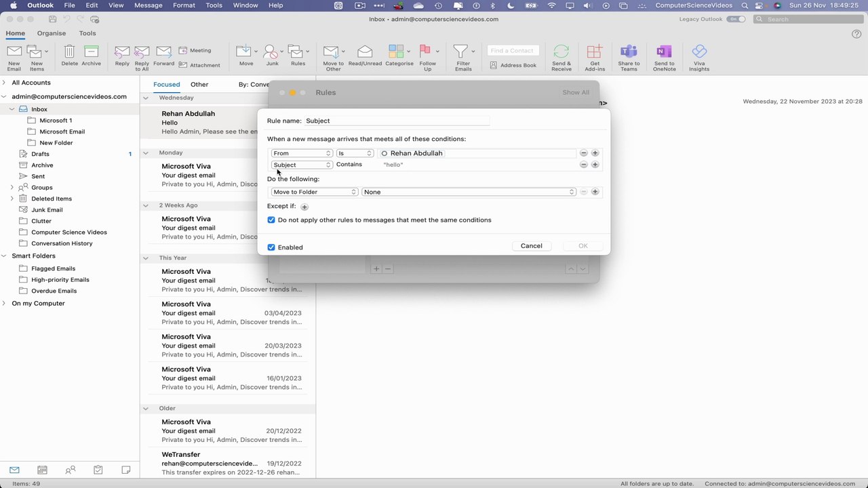This screenshot has height=488, width=868.
Task: Open the Tasks view icon
Action: click(98, 470)
